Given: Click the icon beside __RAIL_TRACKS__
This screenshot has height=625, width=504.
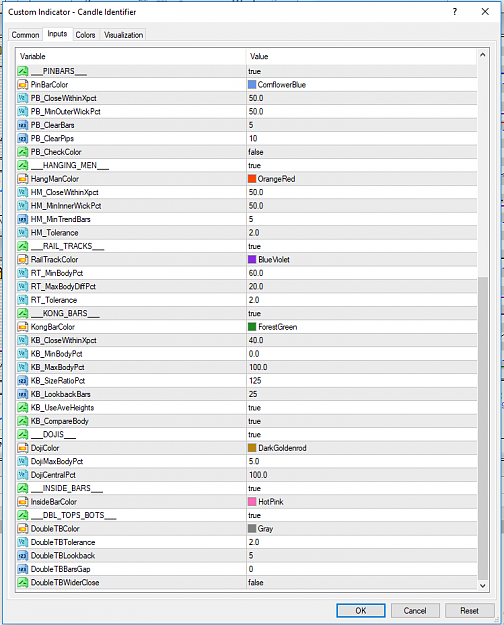Looking at the screenshot, I should pyautogui.click(x=23, y=246).
